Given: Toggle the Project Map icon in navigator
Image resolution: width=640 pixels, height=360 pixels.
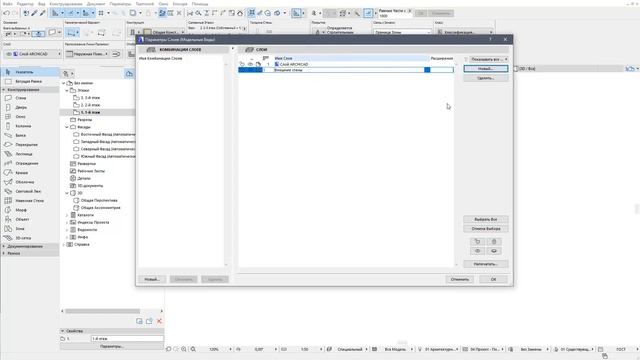Looking at the screenshot, I should point(129,74).
